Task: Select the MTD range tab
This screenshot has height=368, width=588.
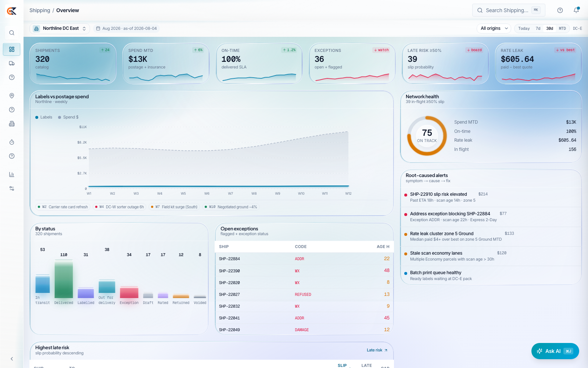Action: (x=562, y=28)
